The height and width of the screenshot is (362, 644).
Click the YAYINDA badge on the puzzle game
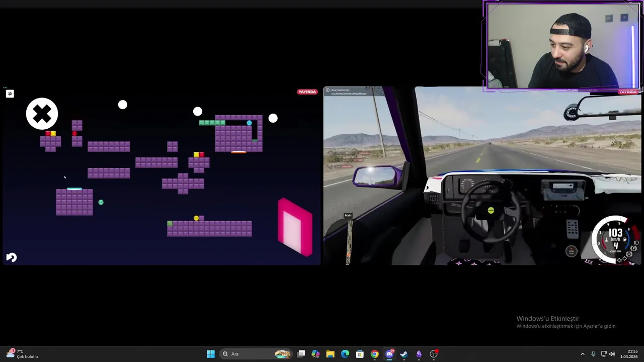point(307,92)
